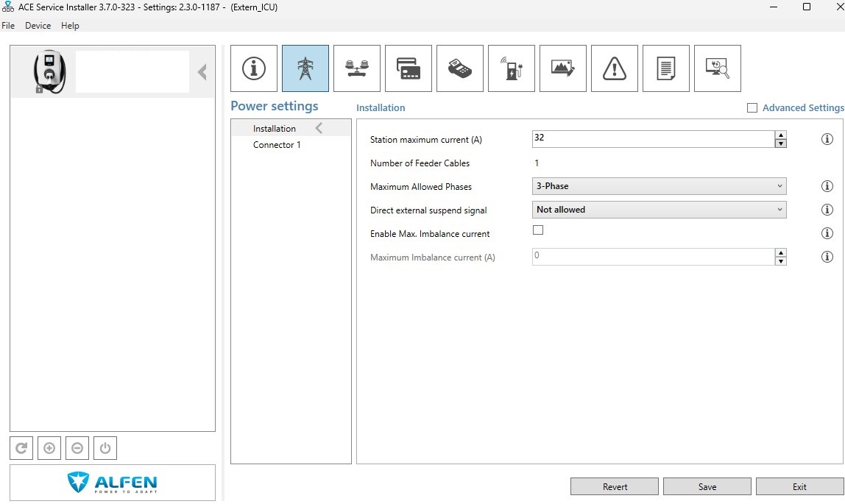Click the Installation section heading
Image resolution: width=845 pixels, height=504 pixels.
pos(381,107)
